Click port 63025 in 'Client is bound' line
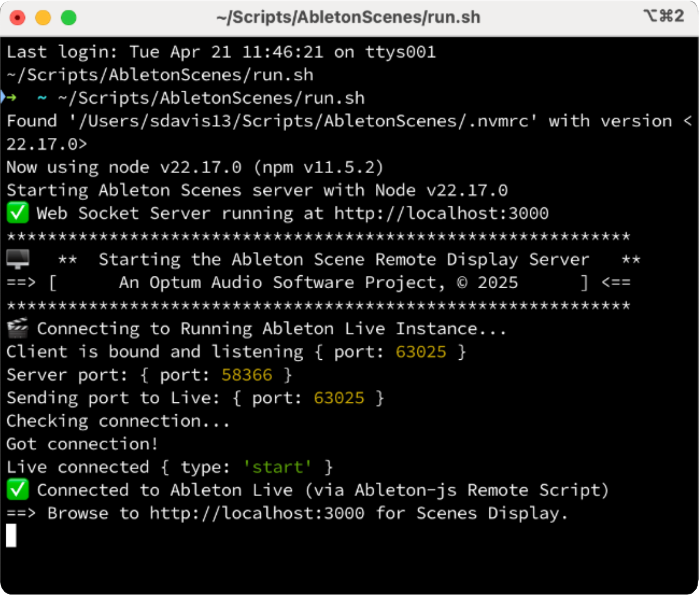Image resolution: width=700 pixels, height=595 pixels. tap(421, 352)
